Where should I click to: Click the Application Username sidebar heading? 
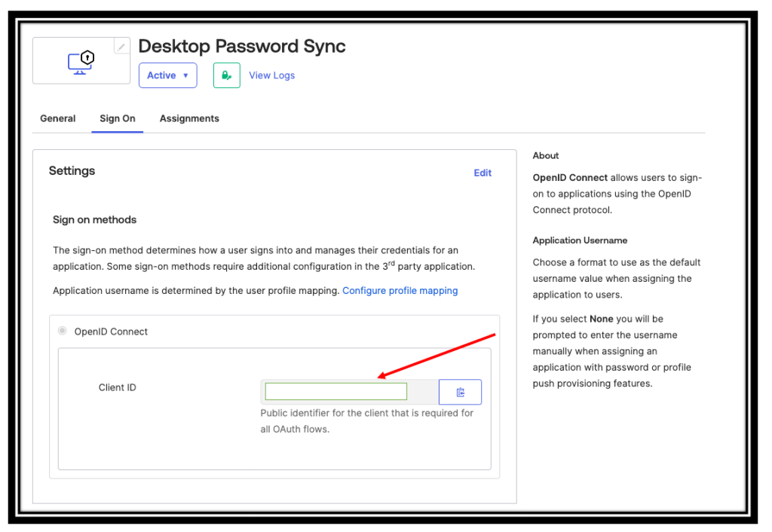tap(580, 240)
